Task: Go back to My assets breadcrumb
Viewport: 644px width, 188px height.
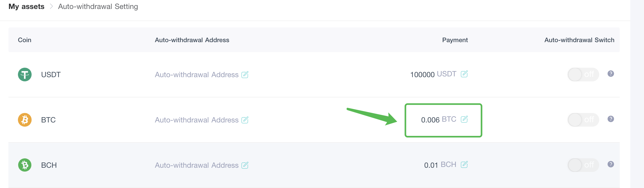Action: pos(26,6)
